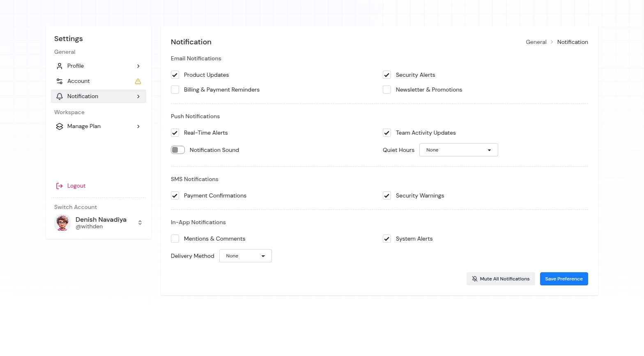Click the Profile person icon
This screenshot has height=356, width=644.
coord(60,66)
